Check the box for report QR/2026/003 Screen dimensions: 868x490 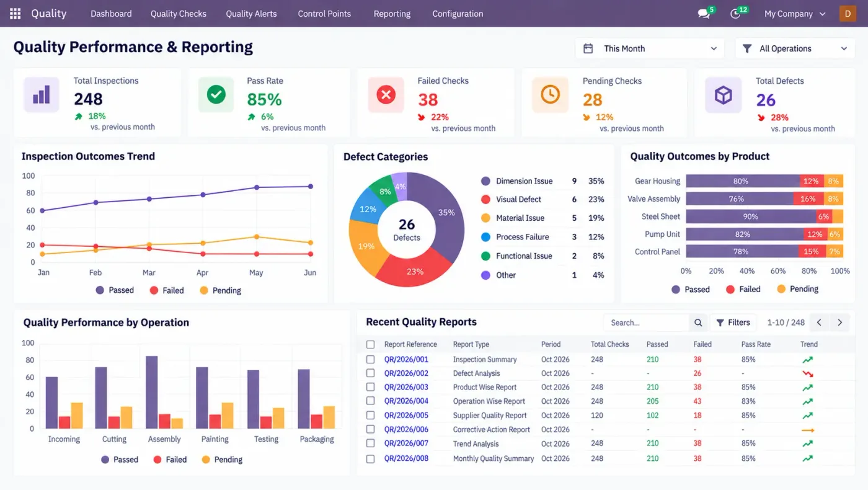coord(370,387)
